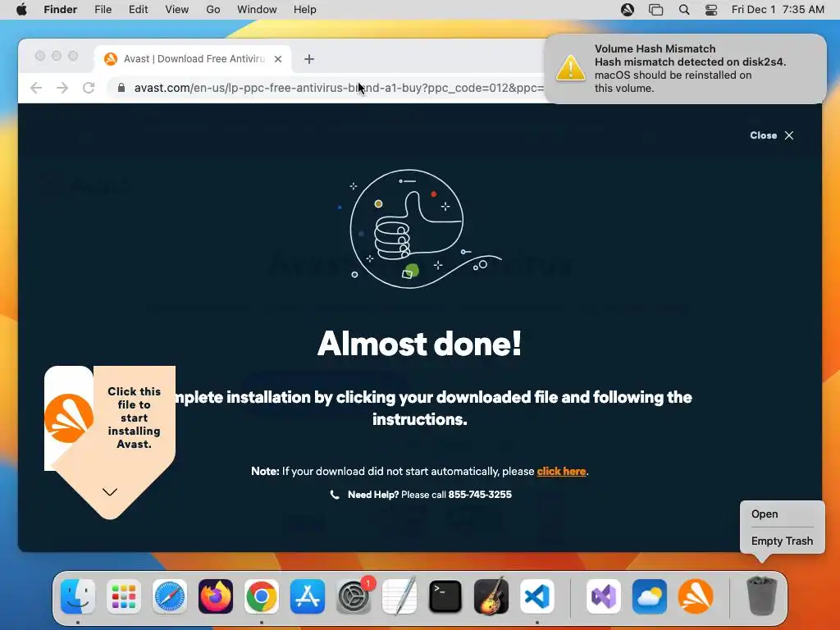The height and width of the screenshot is (630, 840).
Task: Launch Terminal from the Dock
Action: pos(445,596)
